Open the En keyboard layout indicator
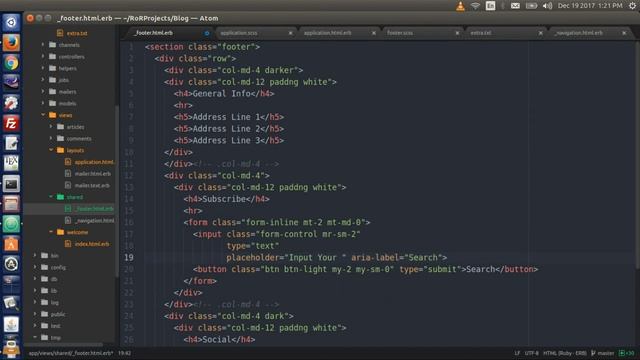This screenshot has height=360, width=640. pyautogui.click(x=491, y=6)
